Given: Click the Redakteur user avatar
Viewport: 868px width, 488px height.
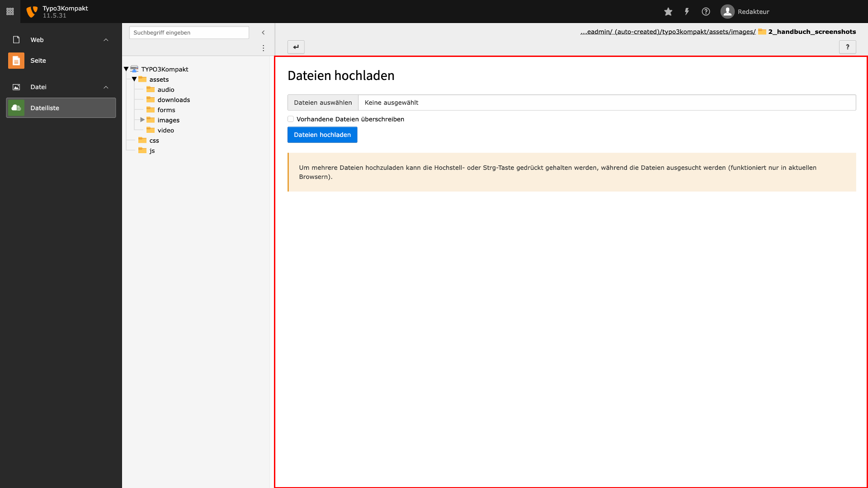Looking at the screenshot, I should pyautogui.click(x=727, y=12).
